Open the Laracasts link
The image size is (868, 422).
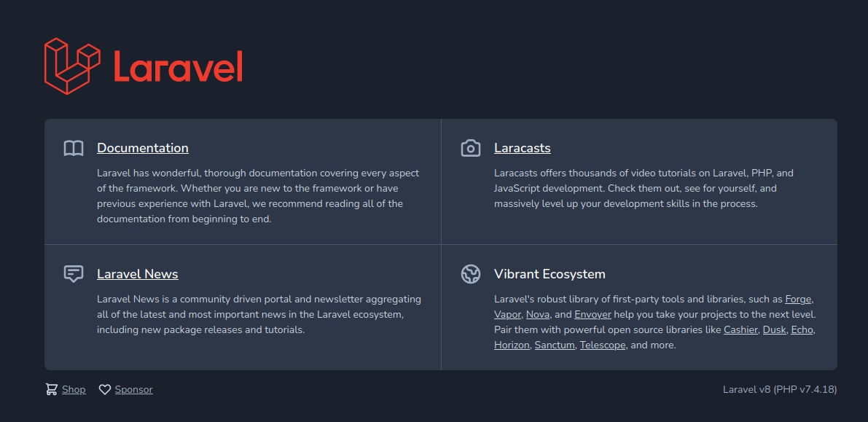coord(522,148)
